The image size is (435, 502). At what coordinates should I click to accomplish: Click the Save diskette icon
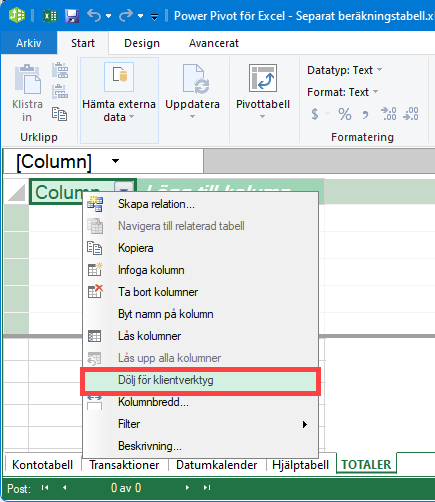pos(72,16)
